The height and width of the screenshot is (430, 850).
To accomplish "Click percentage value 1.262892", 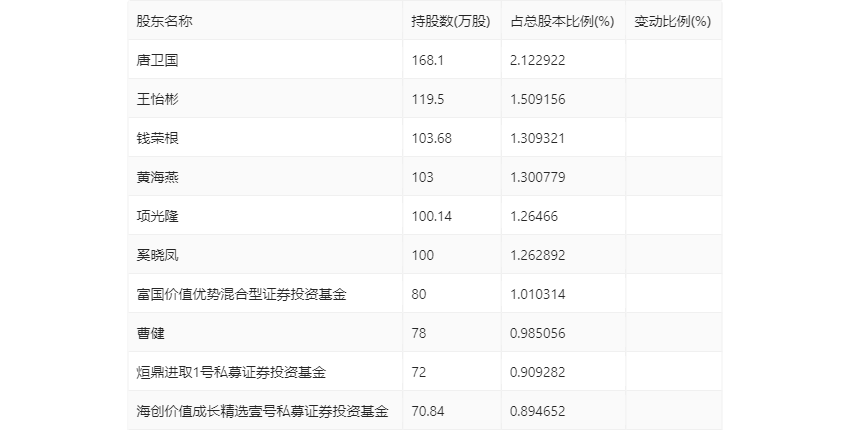I will (538, 255).
